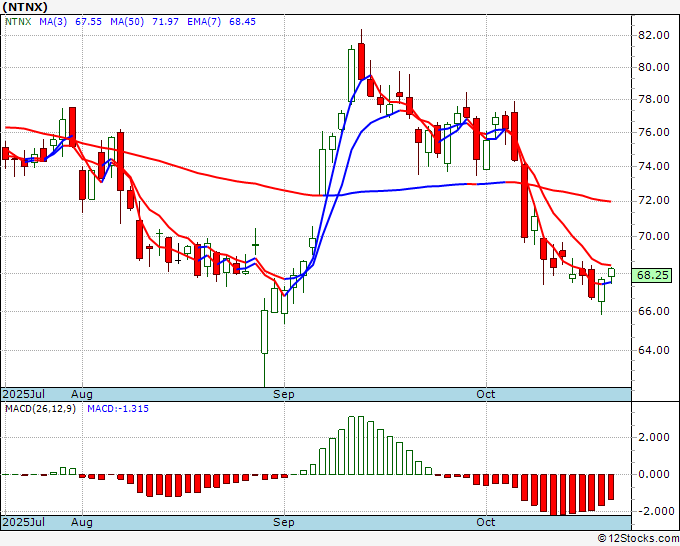Click the 2.000 MACD axis label
The width and height of the screenshot is (680, 546).
click(653, 437)
